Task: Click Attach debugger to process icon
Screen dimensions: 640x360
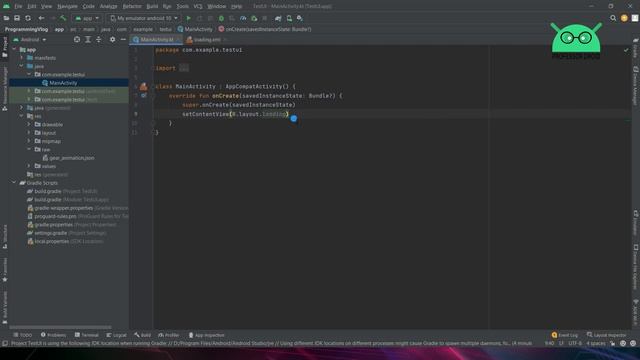Action: click(x=254, y=18)
